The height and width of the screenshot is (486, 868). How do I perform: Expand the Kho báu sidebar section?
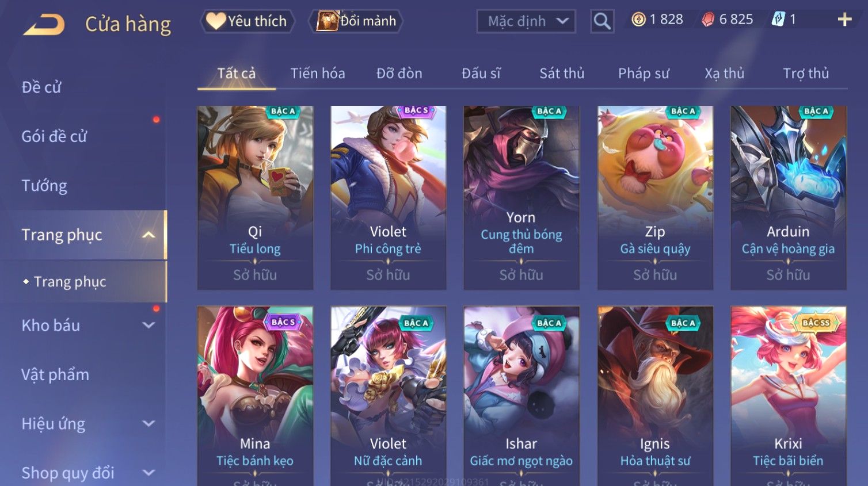(149, 325)
